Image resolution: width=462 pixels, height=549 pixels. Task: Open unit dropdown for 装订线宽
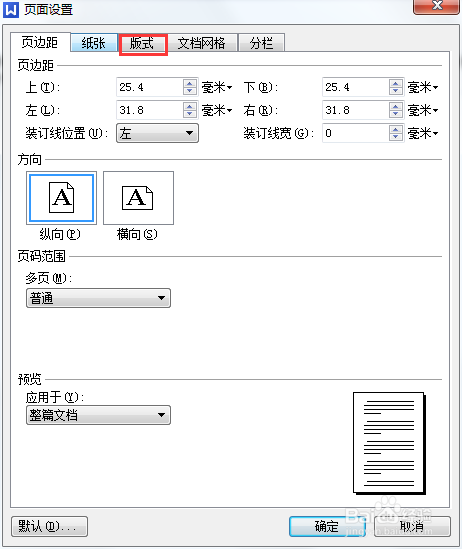[x=423, y=133]
